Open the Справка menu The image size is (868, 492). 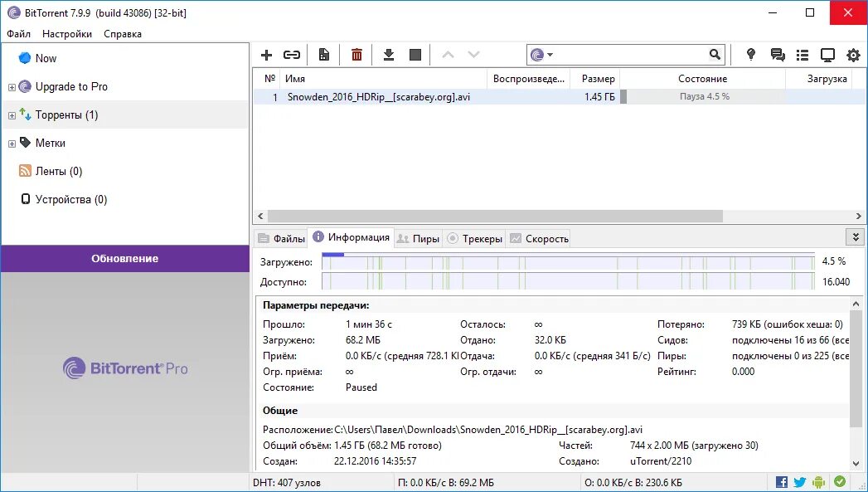(123, 34)
